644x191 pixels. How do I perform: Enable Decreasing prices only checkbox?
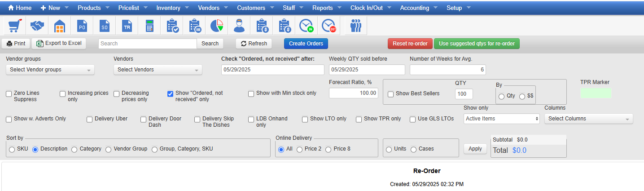(117, 94)
